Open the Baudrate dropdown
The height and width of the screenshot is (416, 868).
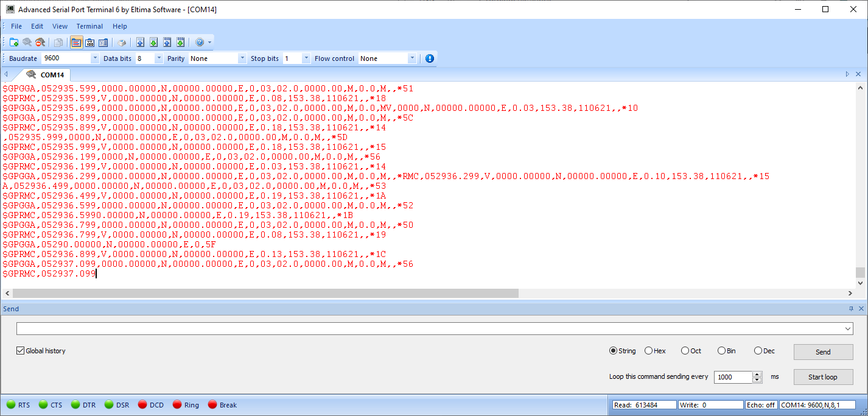94,58
